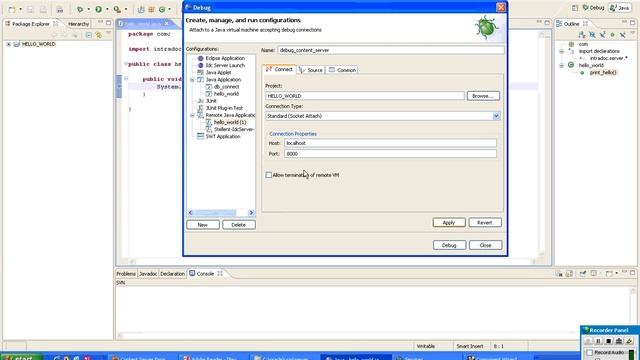Viewport: 640px width, 360px height.
Task: Click the Close button in dialog
Action: point(485,245)
